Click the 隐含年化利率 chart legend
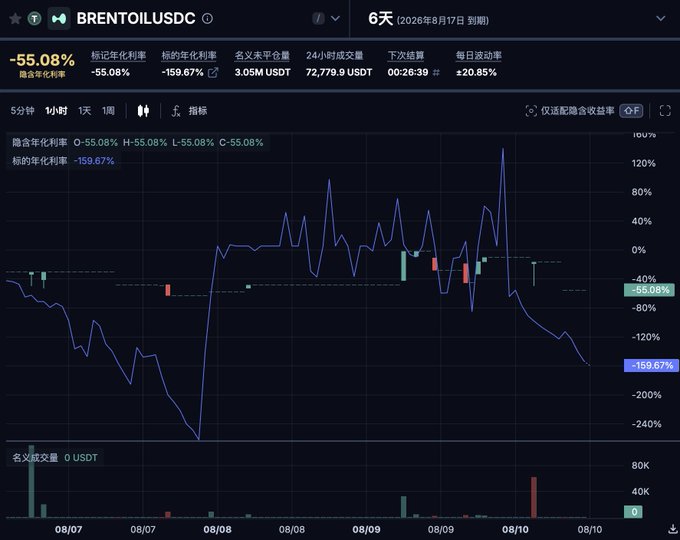Viewport: 680px width, 540px height. tap(39, 143)
